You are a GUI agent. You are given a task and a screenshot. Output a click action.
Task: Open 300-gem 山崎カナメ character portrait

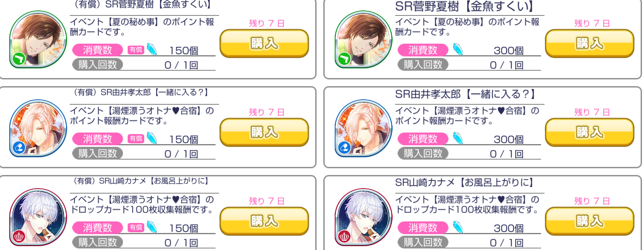(363, 217)
